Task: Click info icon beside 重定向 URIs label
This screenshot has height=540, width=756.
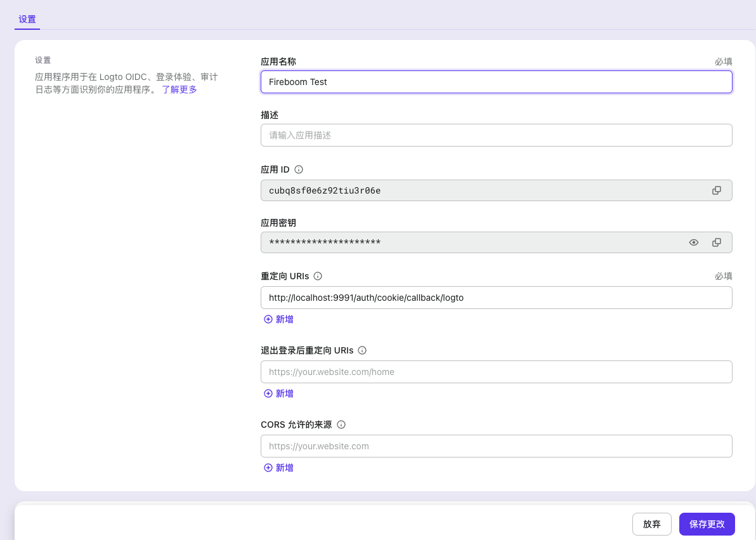Action: pos(318,276)
